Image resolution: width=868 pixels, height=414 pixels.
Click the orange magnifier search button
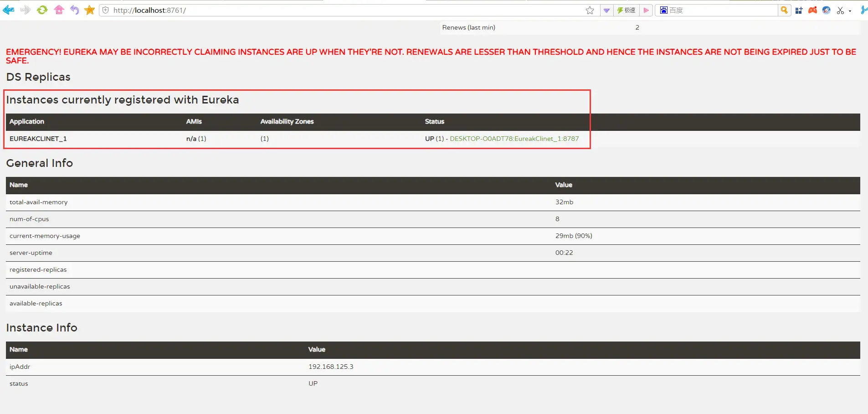[784, 10]
